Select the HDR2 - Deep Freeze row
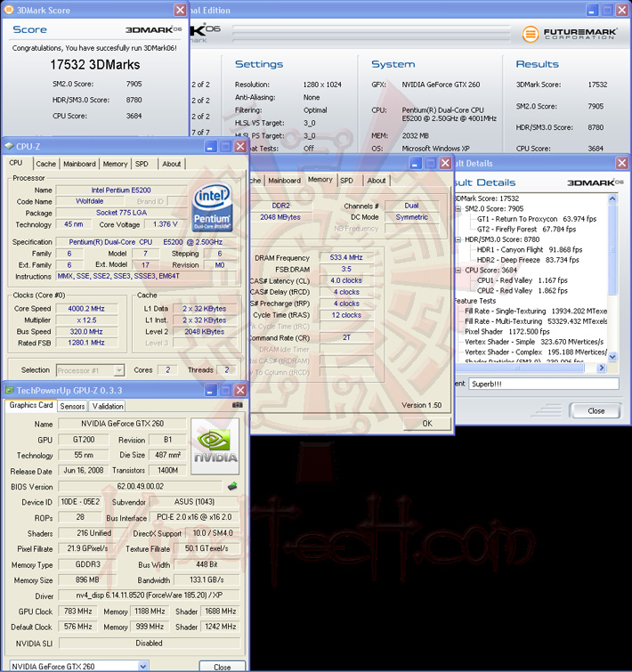This screenshot has height=672, width=632. [528, 260]
